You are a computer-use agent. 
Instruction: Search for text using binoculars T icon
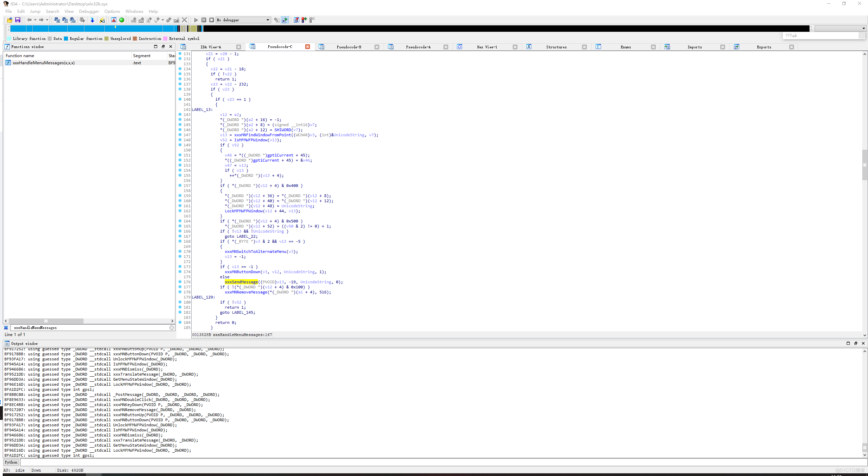65,20
